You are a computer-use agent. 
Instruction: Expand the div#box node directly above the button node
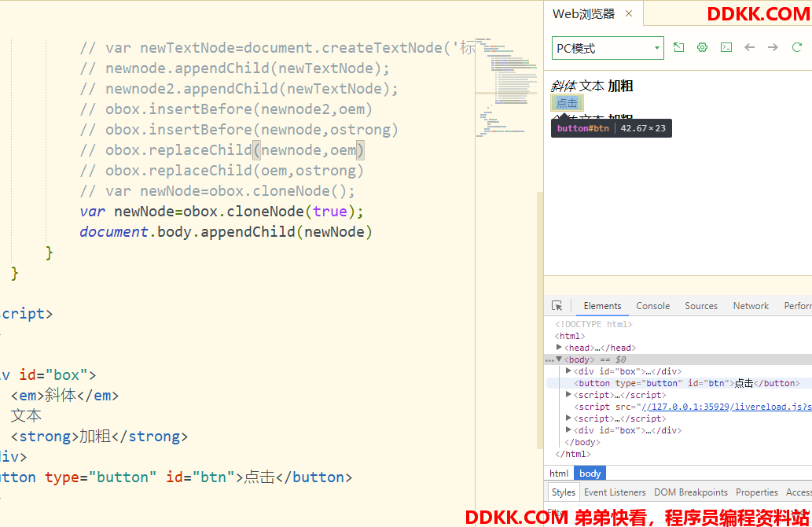point(568,371)
